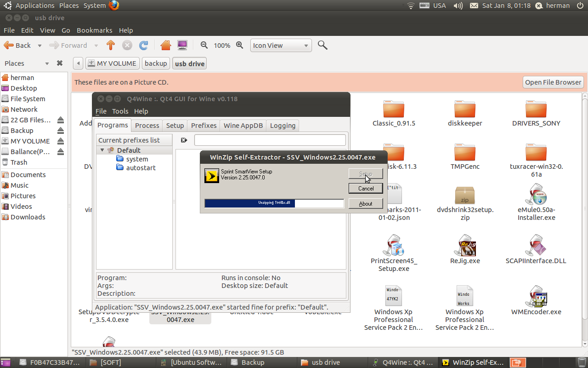The height and width of the screenshot is (368, 588).
Task: Click the file browser vertical scrollbar
Action: click(x=584, y=219)
